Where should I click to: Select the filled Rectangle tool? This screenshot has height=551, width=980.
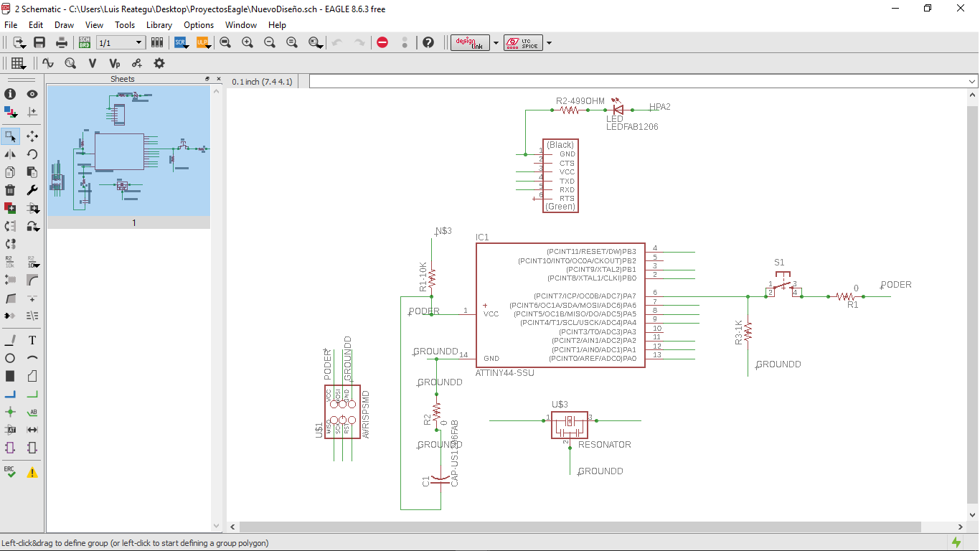point(10,376)
